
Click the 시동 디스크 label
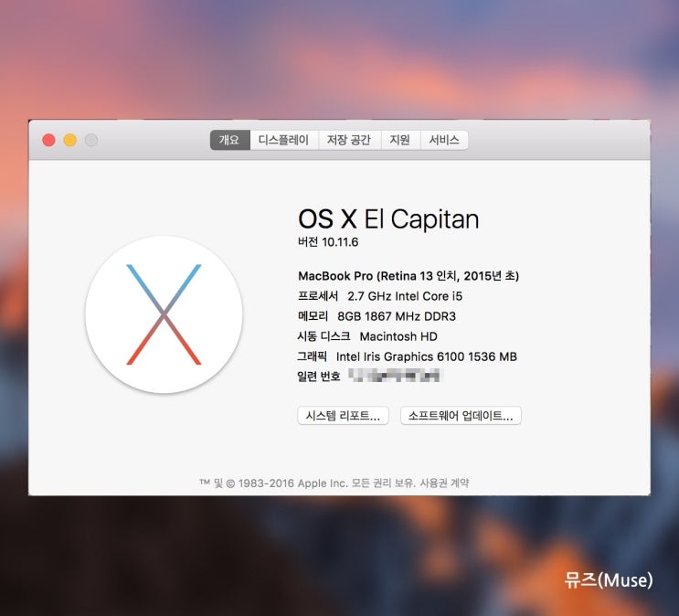[324, 336]
